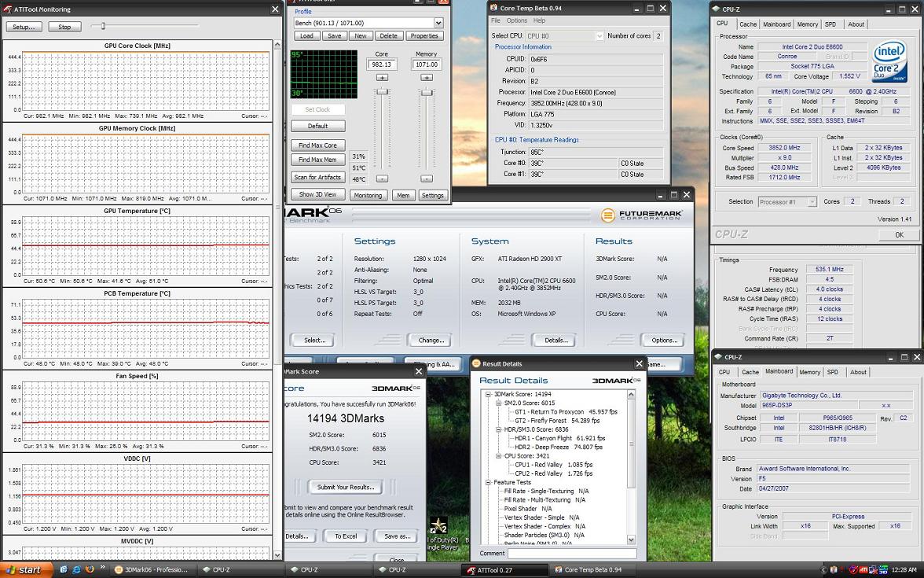Open Memory tab in CPU-Z Mainboard window

point(809,372)
